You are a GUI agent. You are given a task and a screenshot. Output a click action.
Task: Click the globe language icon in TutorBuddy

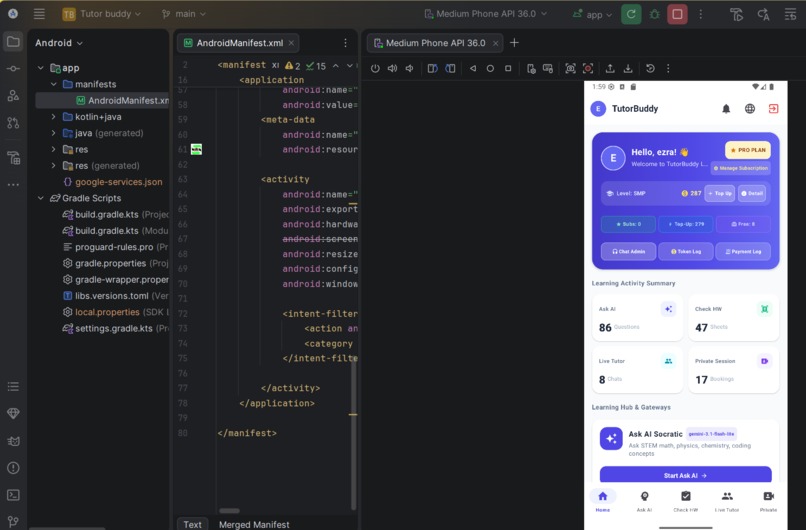pyautogui.click(x=750, y=108)
